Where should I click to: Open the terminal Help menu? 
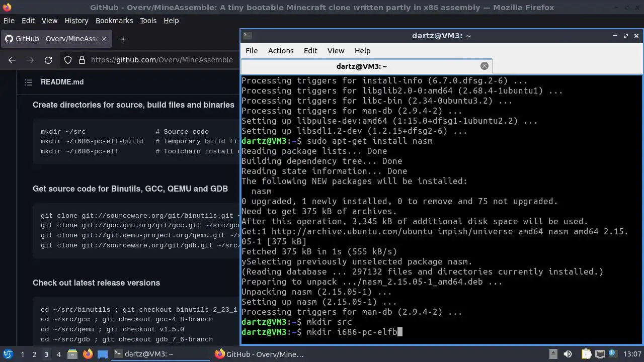coord(362,51)
